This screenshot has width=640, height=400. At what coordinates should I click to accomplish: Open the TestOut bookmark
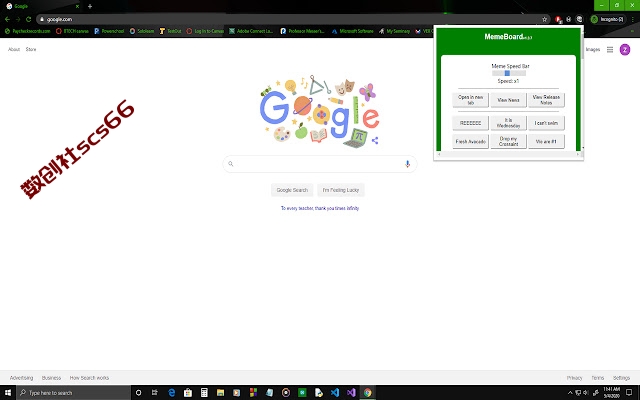tap(170, 31)
